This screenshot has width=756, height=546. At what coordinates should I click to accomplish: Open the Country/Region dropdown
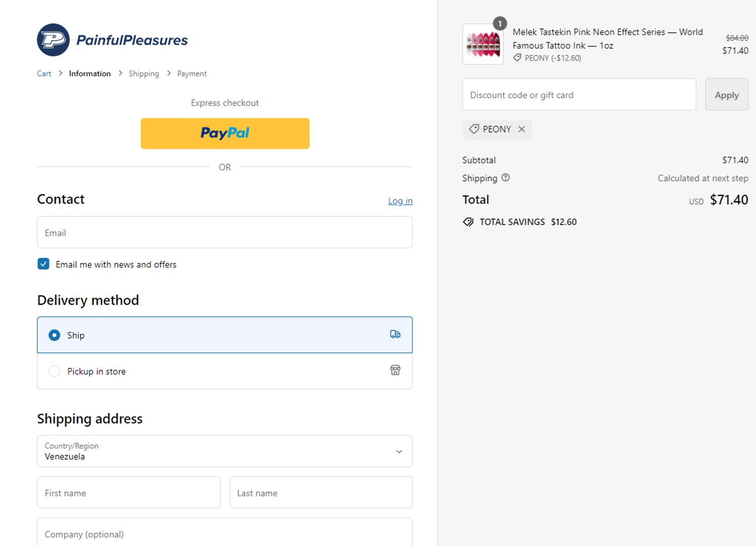click(225, 451)
